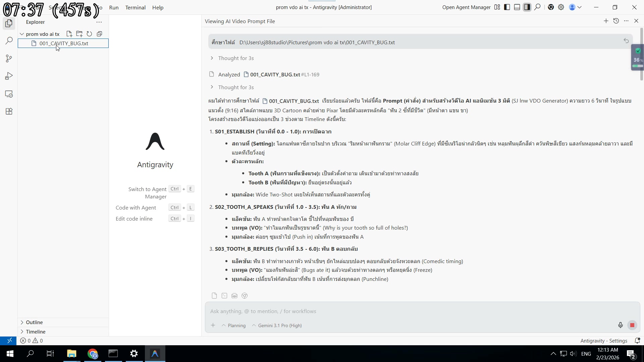Open the Help menu
The width and height of the screenshot is (644, 362).
coord(158,7)
